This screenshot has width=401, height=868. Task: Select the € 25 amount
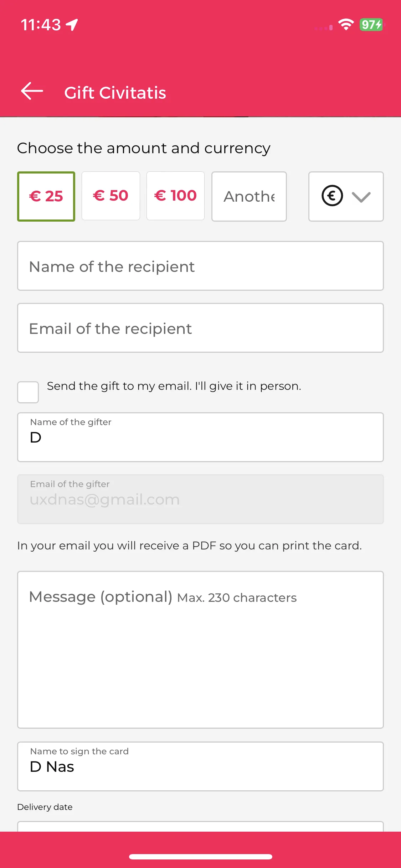46,196
